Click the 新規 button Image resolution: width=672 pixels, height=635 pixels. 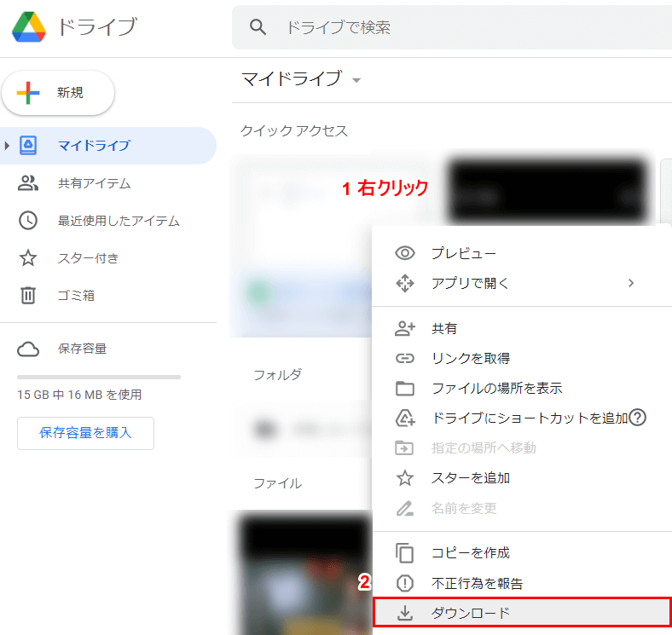point(58,93)
